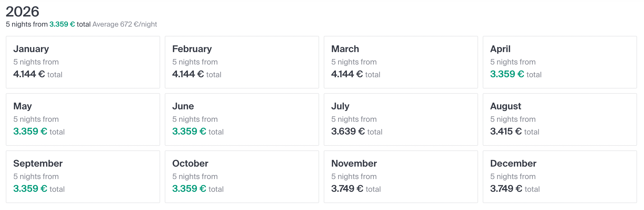Click the green 3.359 € header price

[62, 24]
